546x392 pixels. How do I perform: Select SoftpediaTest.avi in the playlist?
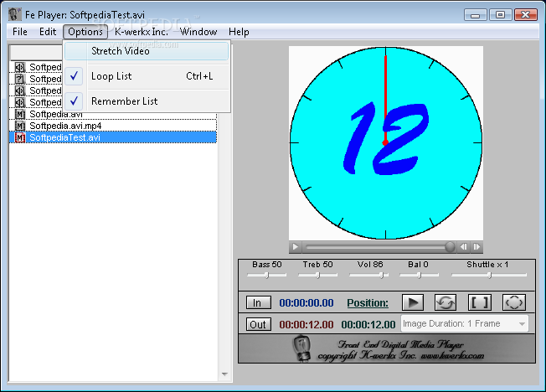(x=113, y=137)
